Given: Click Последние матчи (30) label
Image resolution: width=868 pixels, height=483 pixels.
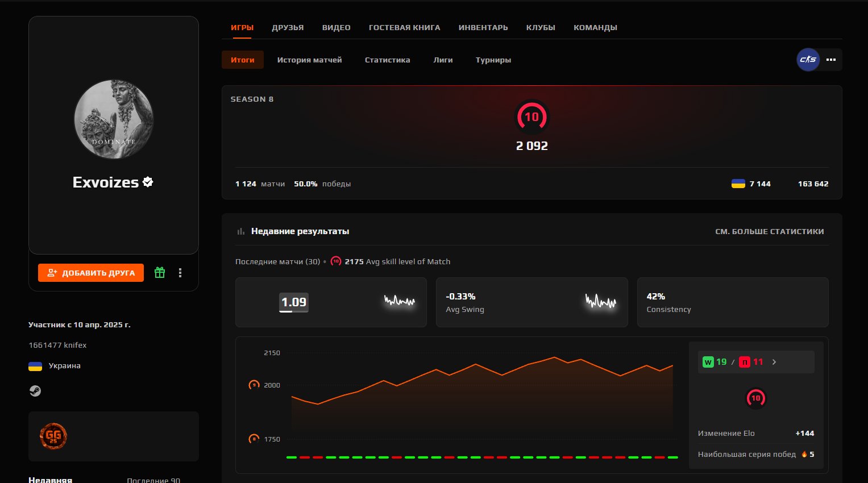Looking at the screenshot, I should [278, 261].
